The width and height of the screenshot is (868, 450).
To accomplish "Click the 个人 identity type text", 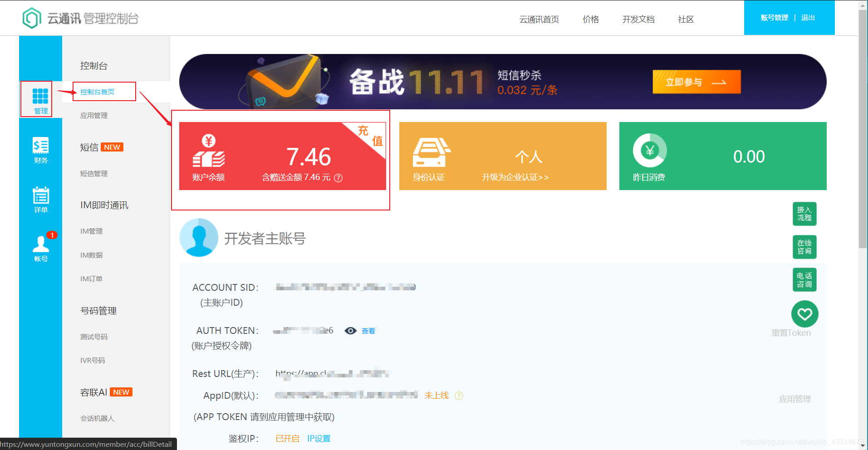I will 529,157.
